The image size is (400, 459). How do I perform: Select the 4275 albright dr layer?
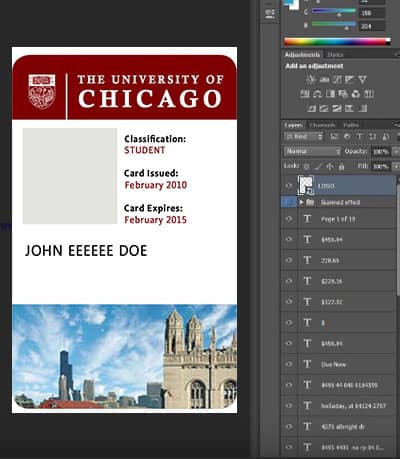347,426
